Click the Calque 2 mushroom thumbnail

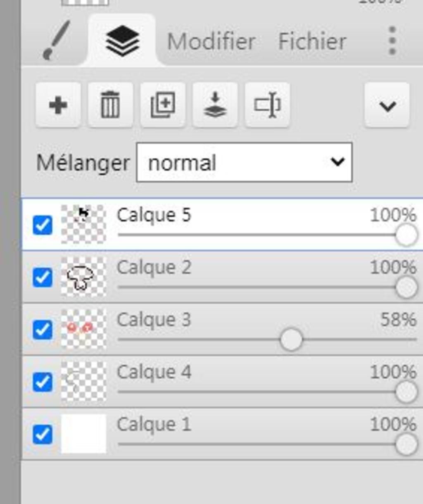[x=83, y=277]
